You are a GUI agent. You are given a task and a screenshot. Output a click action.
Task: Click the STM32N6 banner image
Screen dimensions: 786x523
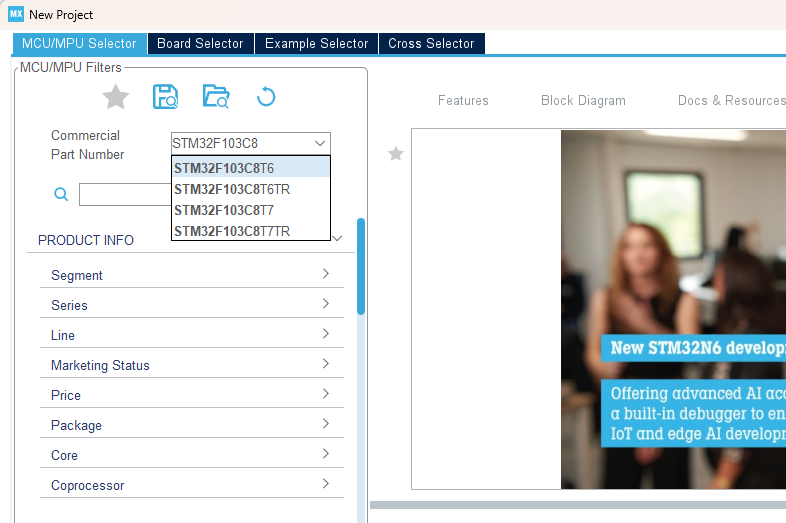click(673, 309)
